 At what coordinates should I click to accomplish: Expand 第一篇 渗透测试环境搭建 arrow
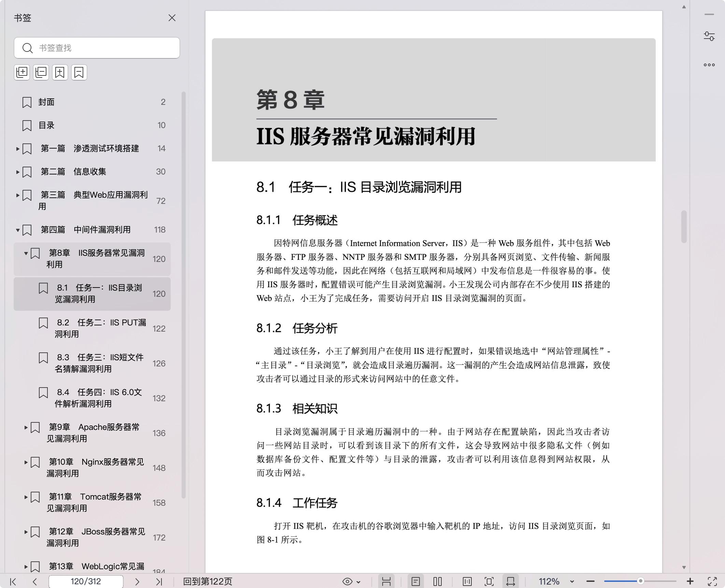18,149
